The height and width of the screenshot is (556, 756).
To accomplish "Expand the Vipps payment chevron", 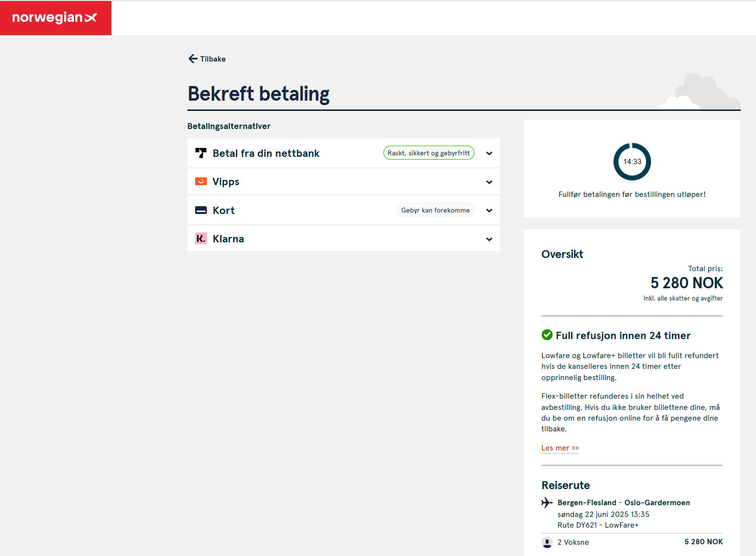I will point(489,182).
